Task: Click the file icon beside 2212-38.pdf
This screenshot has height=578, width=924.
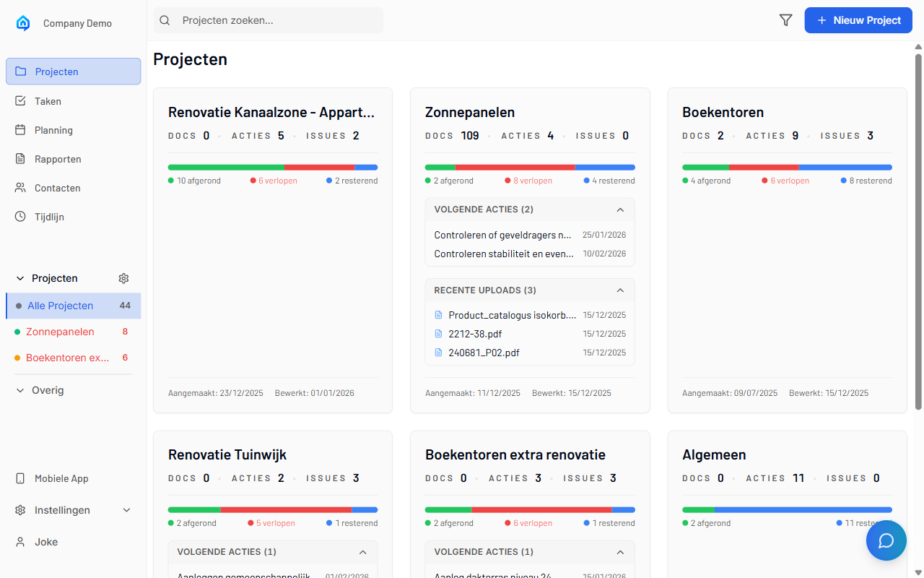Action: [438, 334]
